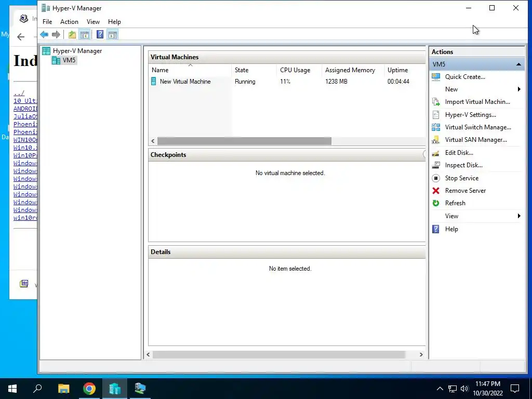Sort by the CPU Usage column header
532x399 pixels.
pyautogui.click(x=299, y=70)
